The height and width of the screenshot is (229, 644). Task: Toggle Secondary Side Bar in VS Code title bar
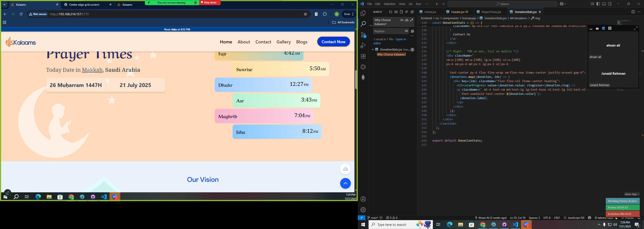[610, 4]
